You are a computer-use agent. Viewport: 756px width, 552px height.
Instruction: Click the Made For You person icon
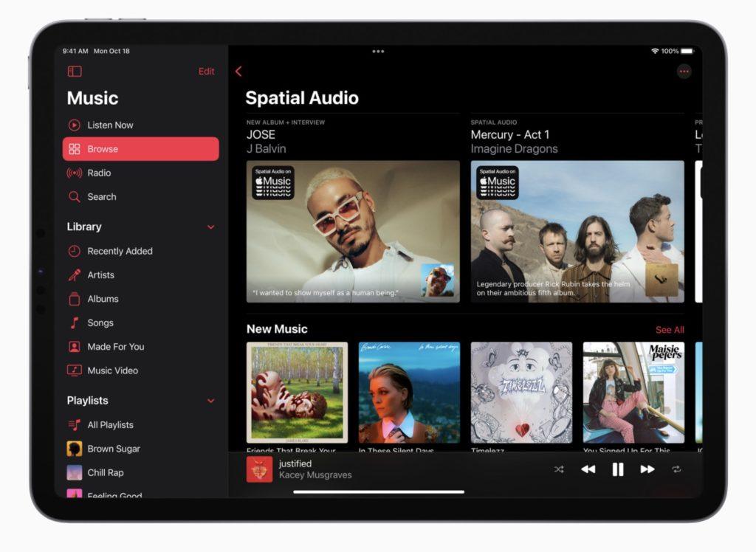[75, 347]
